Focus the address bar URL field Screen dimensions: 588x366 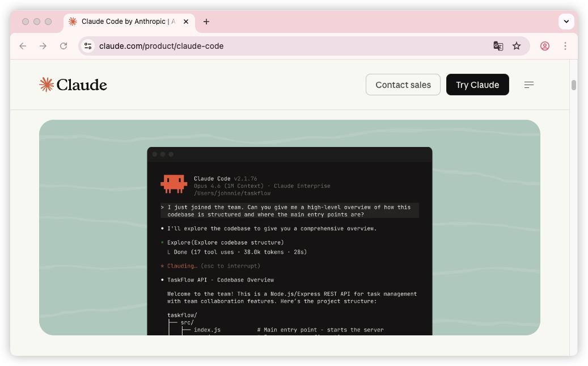(x=284, y=46)
